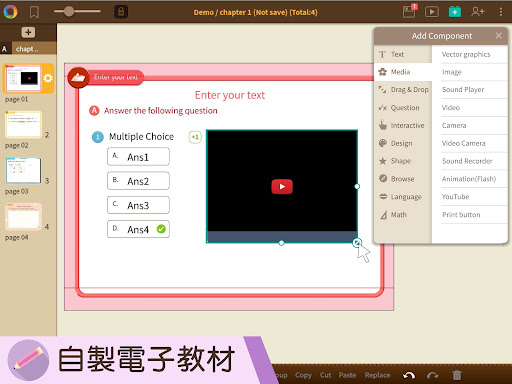
Task: Select the Text category
Action: pos(403,54)
